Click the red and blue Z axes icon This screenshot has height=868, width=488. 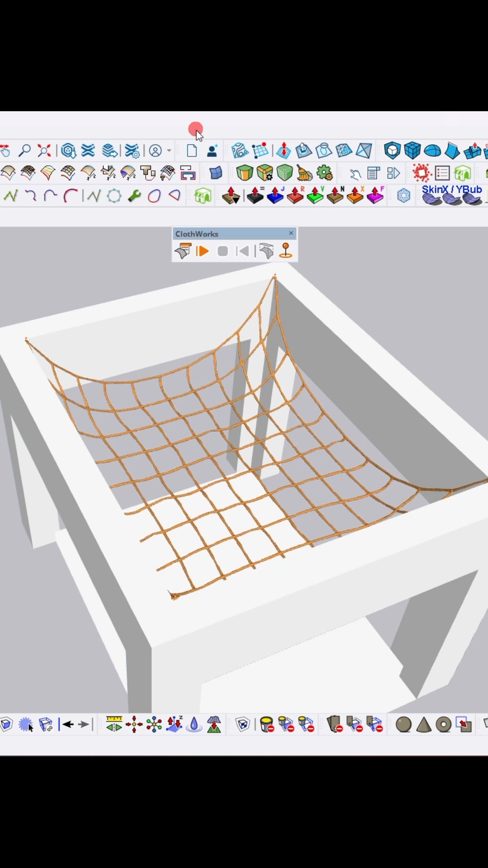[x=174, y=724]
